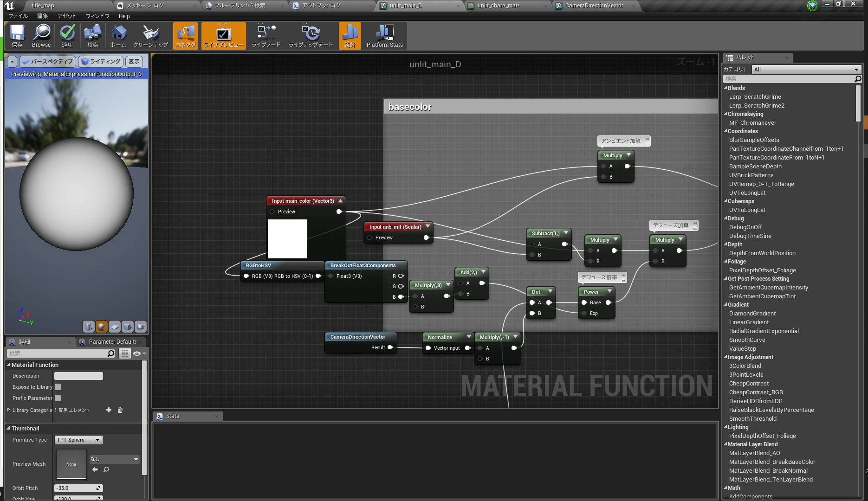Screen dimensions: 868x501
Task: Open the アセット menu
Action: pyautogui.click(x=67, y=16)
